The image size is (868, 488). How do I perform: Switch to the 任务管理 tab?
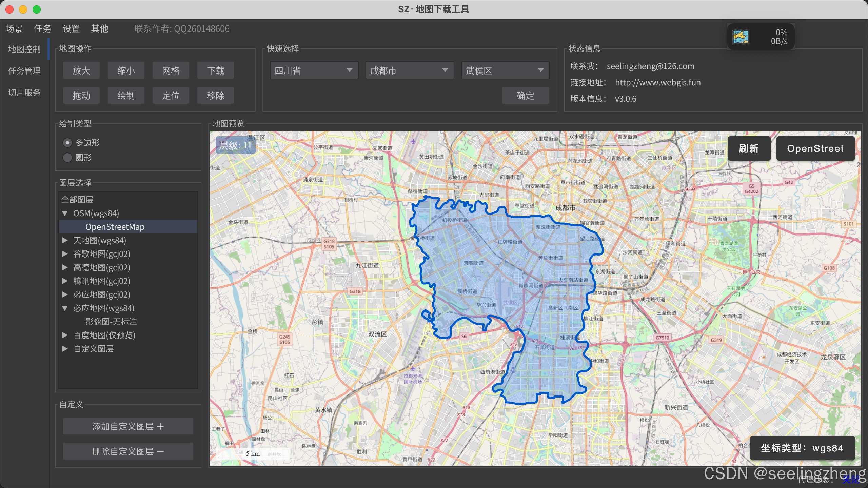(24, 71)
